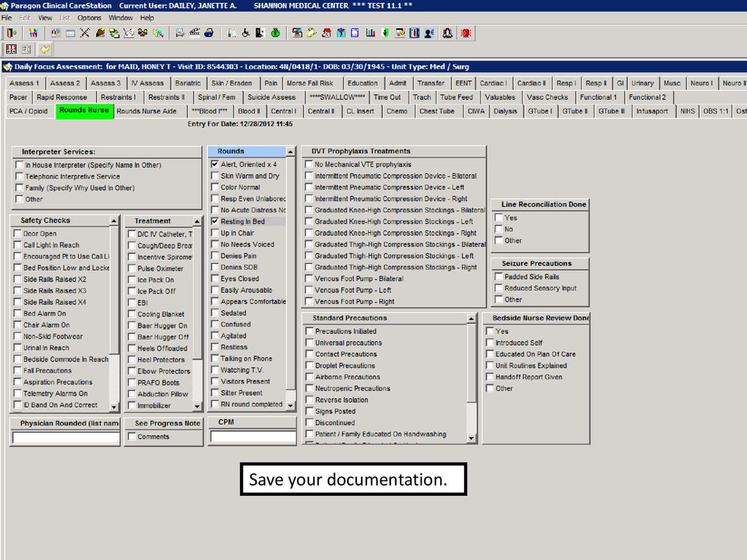Click the green money bag icon
The height and width of the screenshot is (560, 747).
tap(275, 33)
